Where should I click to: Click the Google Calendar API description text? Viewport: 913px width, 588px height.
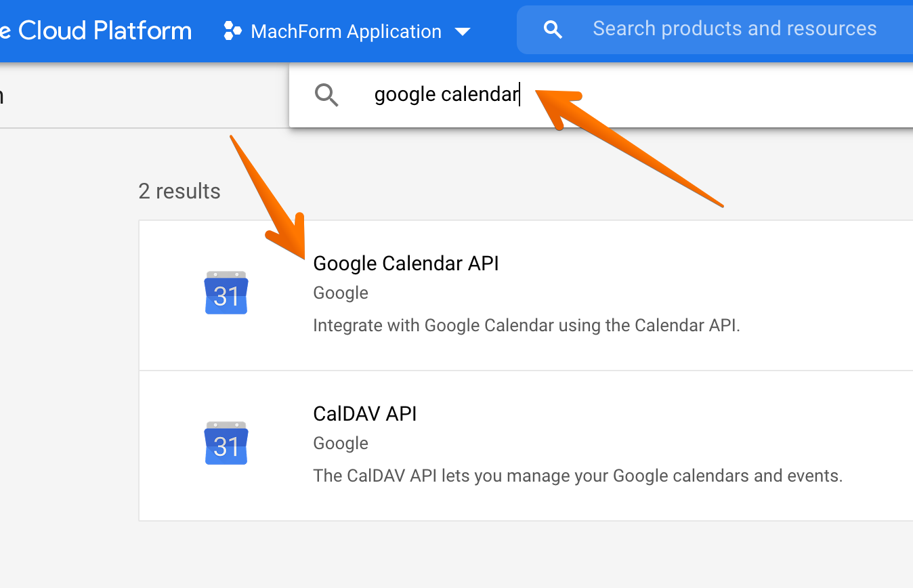(526, 326)
